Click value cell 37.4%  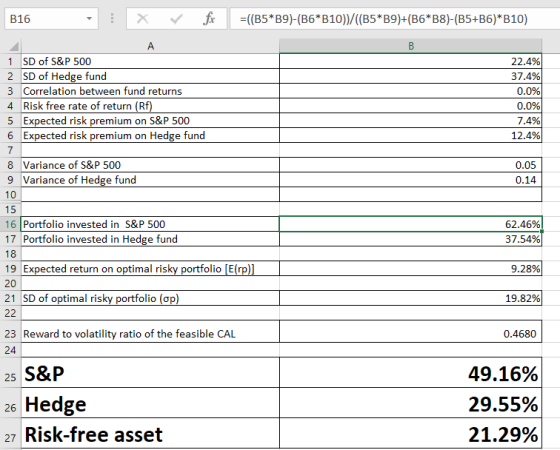pyautogui.click(x=411, y=76)
